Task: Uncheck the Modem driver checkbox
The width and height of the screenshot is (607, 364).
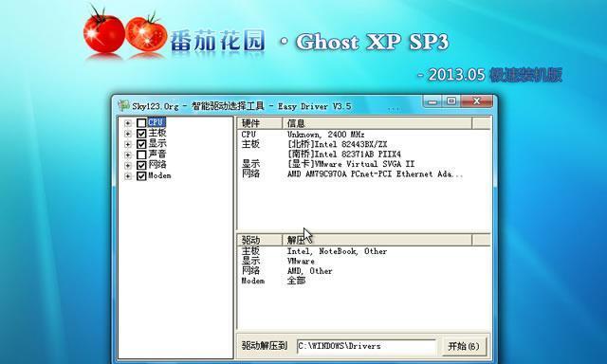Action: [141, 176]
